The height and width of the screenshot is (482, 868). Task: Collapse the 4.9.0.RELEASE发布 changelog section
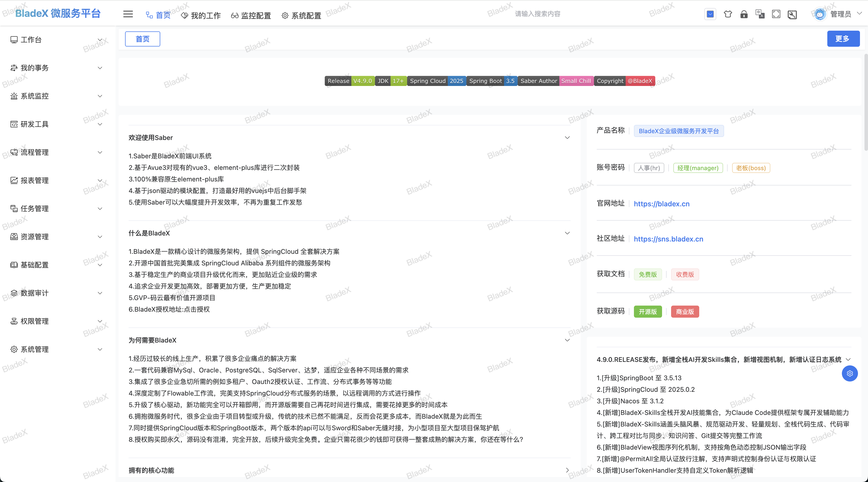pyautogui.click(x=848, y=360)
